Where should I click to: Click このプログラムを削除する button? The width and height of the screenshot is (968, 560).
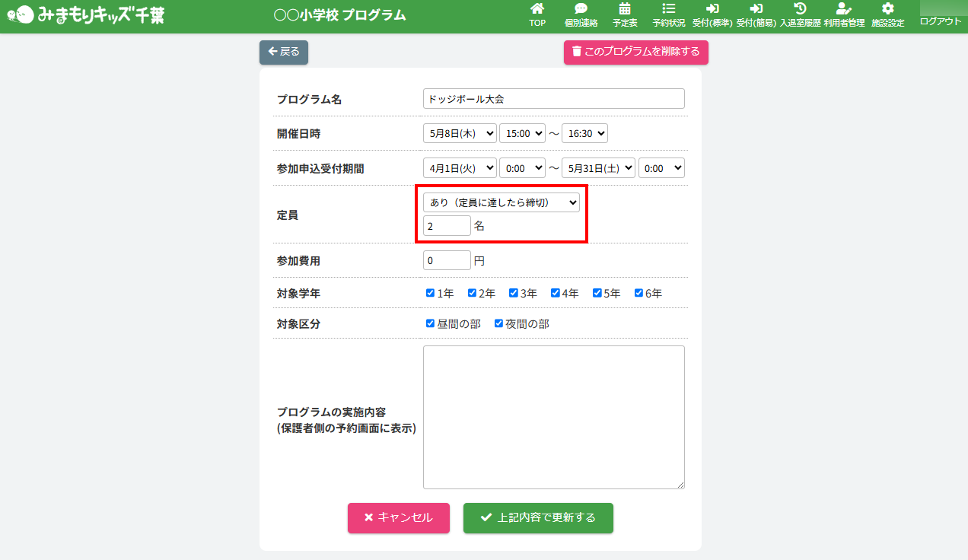[635, 52]
